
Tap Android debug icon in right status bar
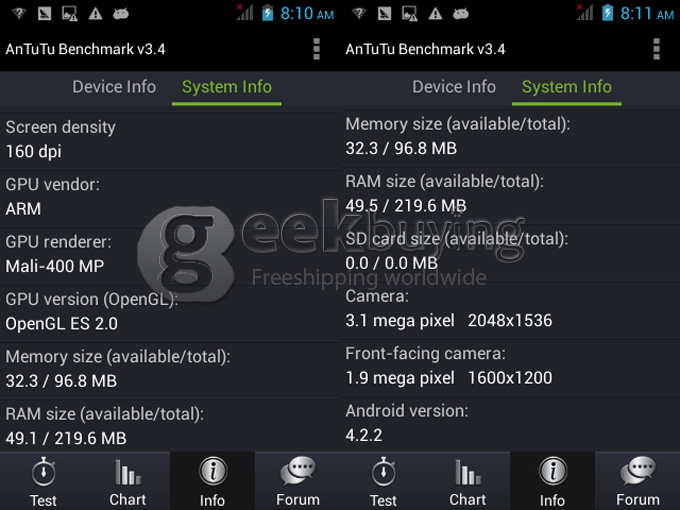(x=461, y=14)
